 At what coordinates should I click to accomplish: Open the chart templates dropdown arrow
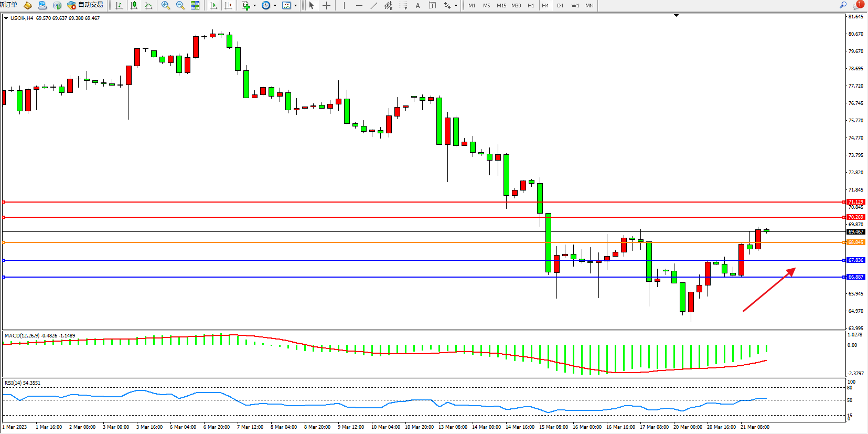(x=295, y=6)
